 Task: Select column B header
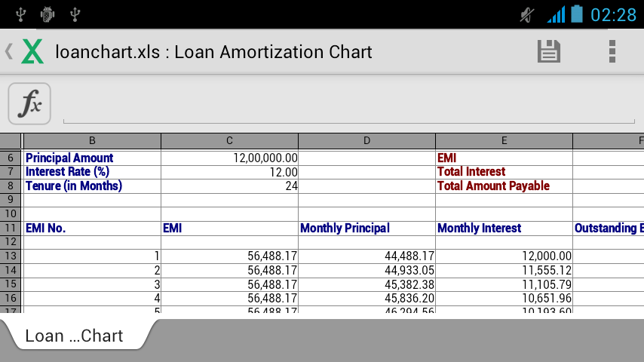point(93,141)
